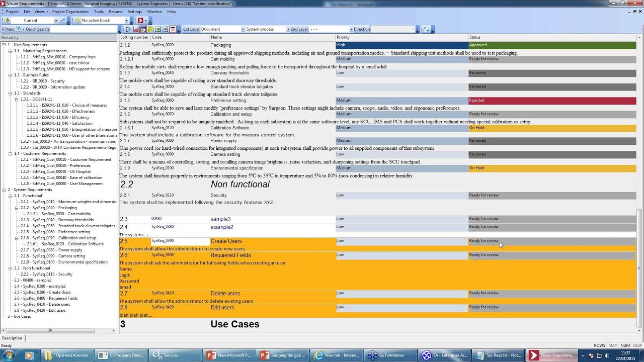Open the Edit menu
The image size is (644, 362).
27,12
